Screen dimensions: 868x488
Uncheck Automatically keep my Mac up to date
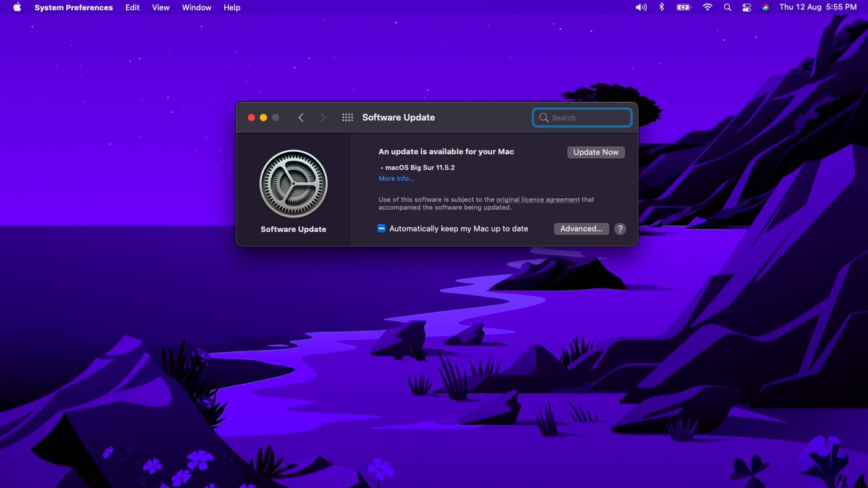pos(381,228)
